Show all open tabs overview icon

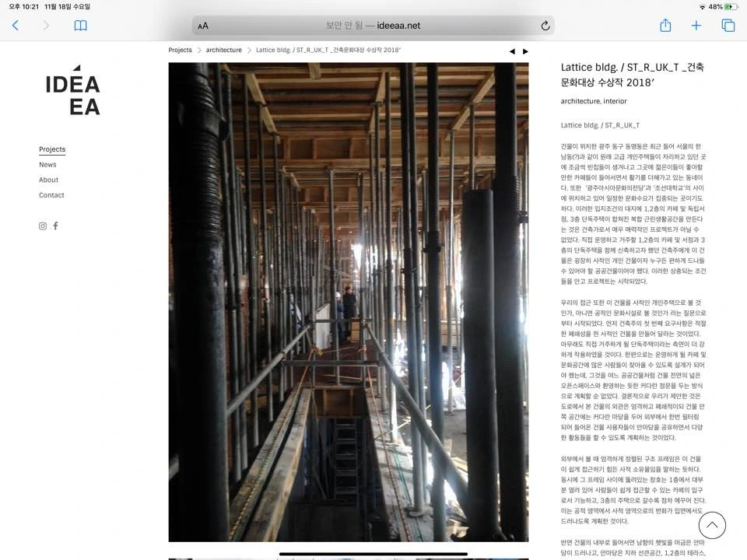tap(728, 25)
